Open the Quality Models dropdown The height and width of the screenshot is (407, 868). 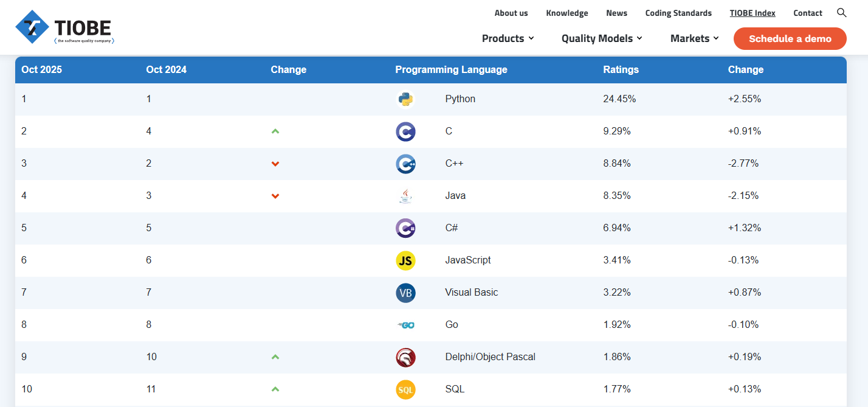[x=601, y=38]
